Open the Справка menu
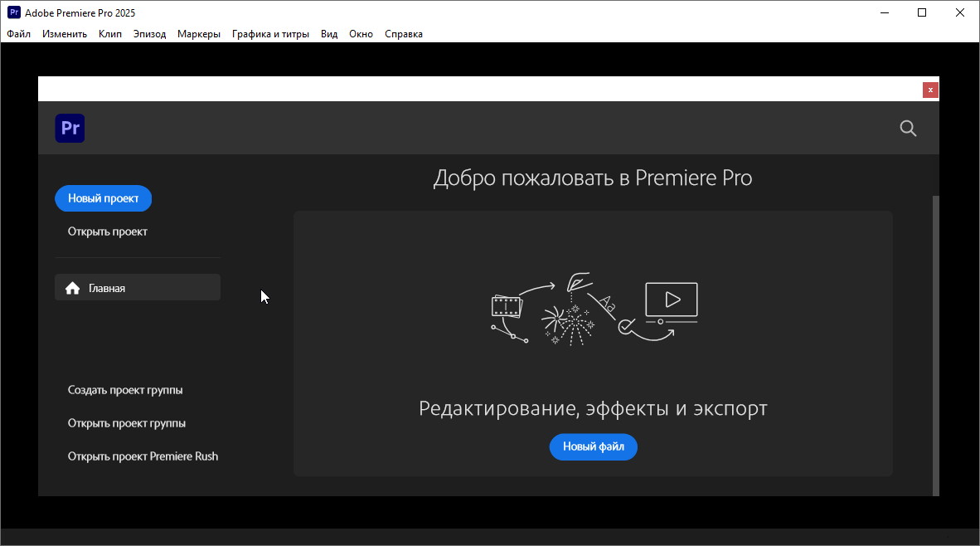 (x=404, y=34)
